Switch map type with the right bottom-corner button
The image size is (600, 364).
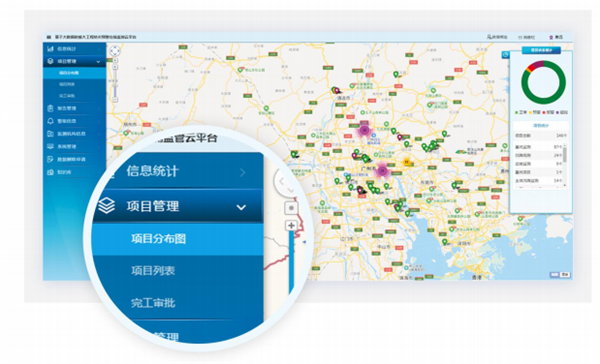tap(565, 274)
